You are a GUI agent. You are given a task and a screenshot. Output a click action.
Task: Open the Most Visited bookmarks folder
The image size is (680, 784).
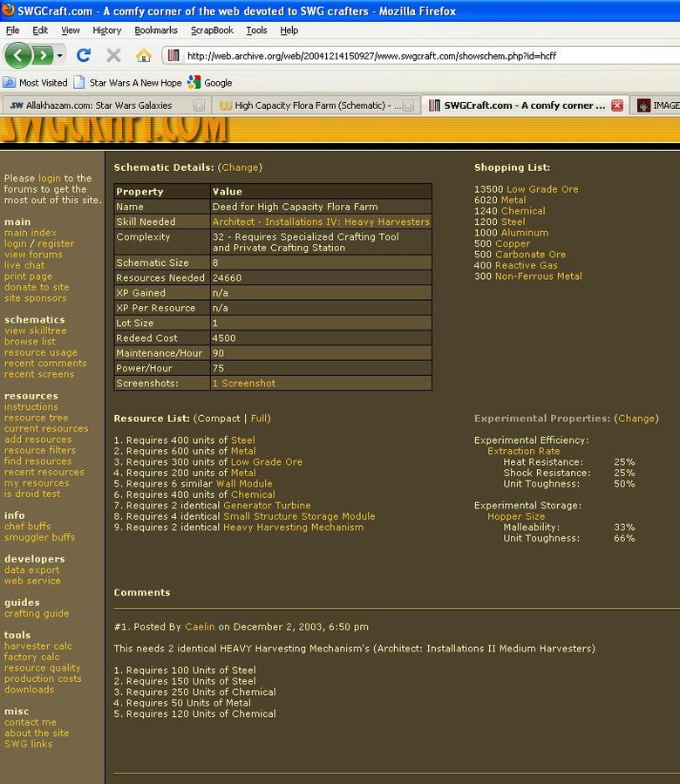(x=36, y=83)
